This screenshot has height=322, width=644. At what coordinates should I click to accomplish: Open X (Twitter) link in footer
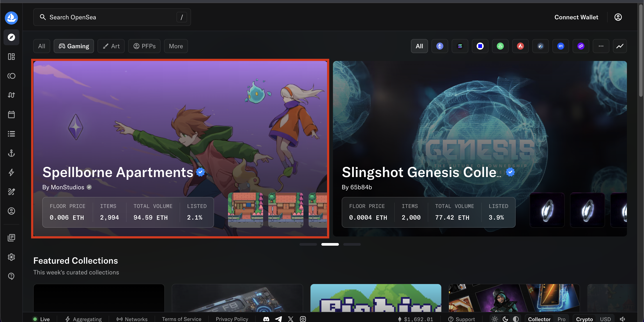point(290,319)
